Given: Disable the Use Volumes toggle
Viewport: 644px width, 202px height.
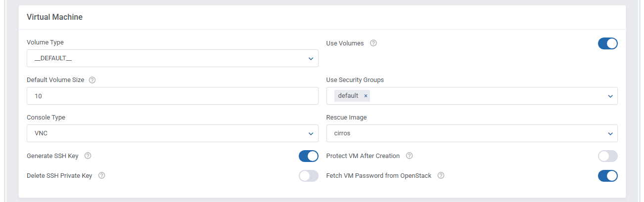Looking at the screenshot, I should 607,43.
